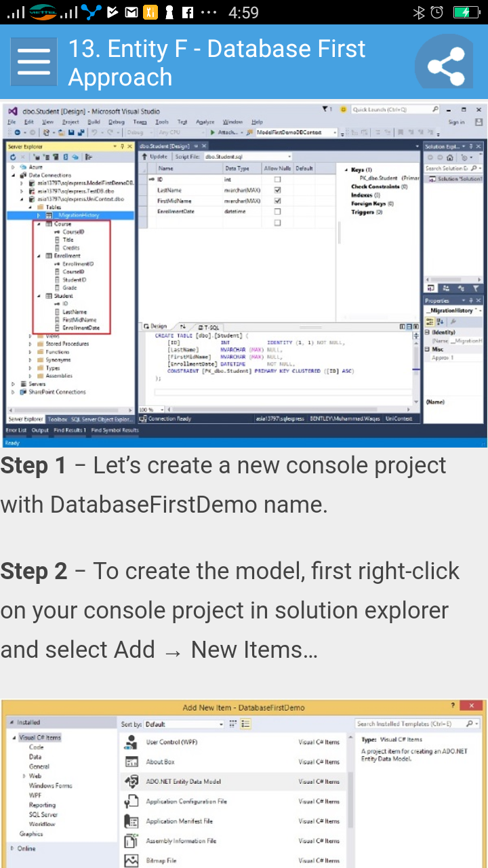Click the Application Manifest File icon

click(131, 821)
